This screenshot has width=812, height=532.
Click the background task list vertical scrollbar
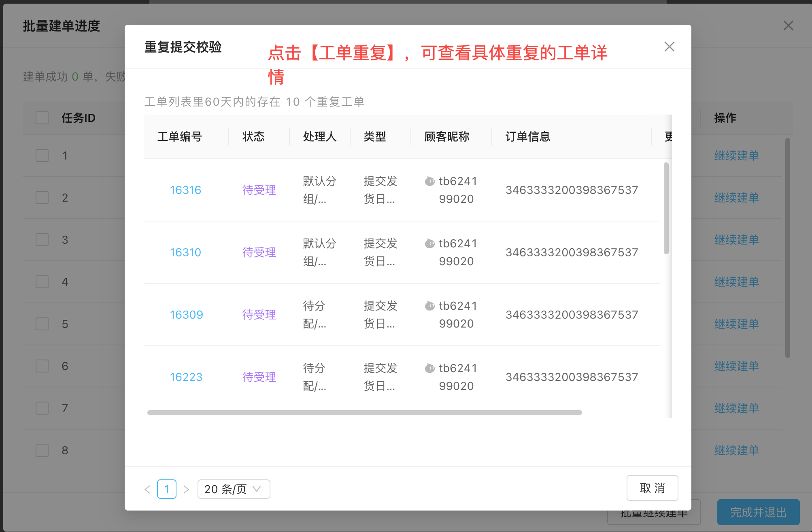(787, 248)
